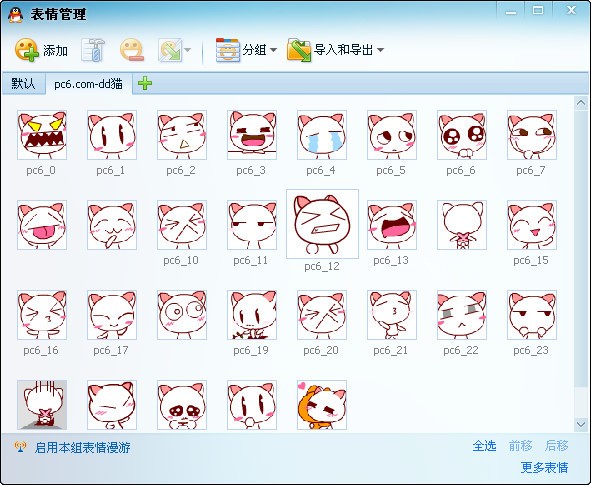Switch to the 默认 tab

coord(23,83)
